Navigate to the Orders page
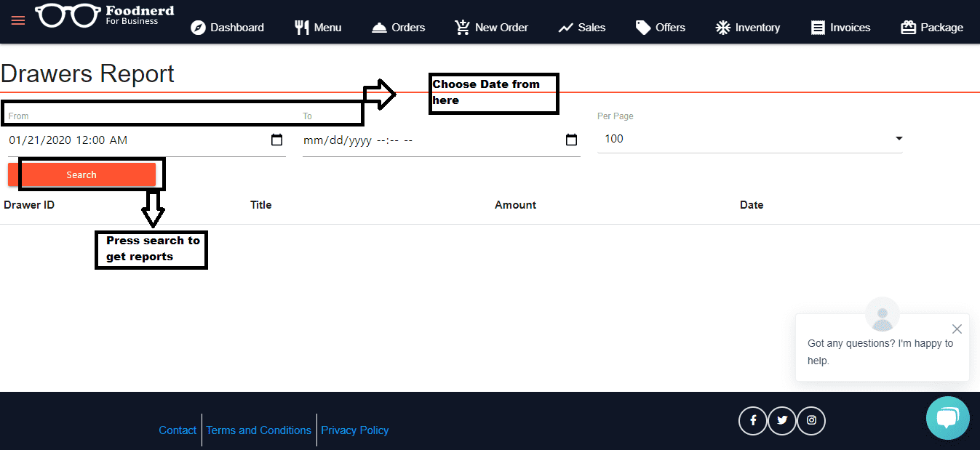 (x=398, y=28)
